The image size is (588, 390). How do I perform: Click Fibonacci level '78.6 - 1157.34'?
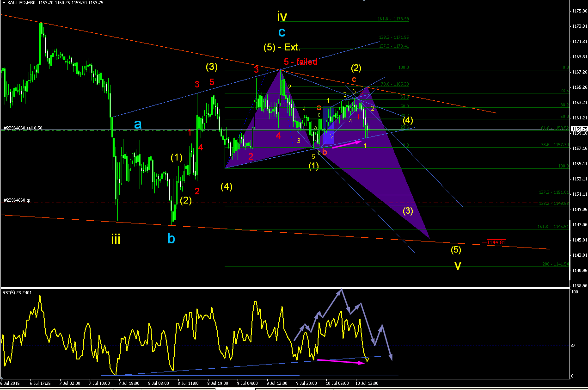point(555,144)
